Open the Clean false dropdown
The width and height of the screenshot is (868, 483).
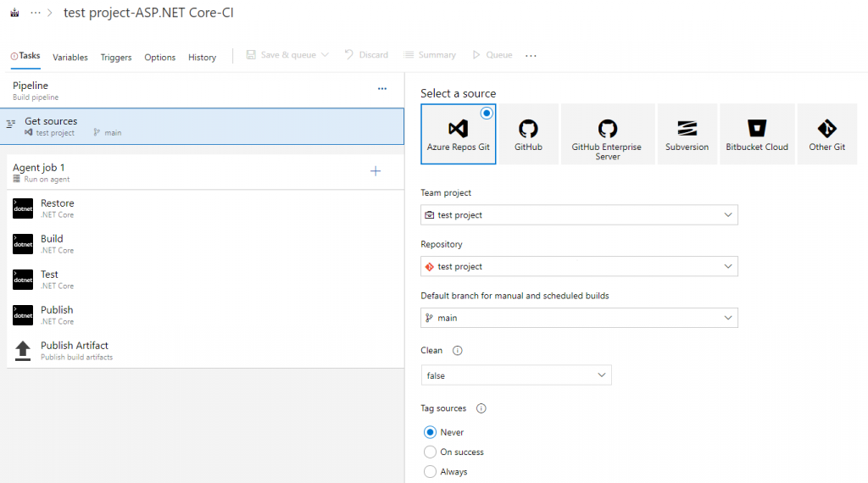tap(516, 375)
